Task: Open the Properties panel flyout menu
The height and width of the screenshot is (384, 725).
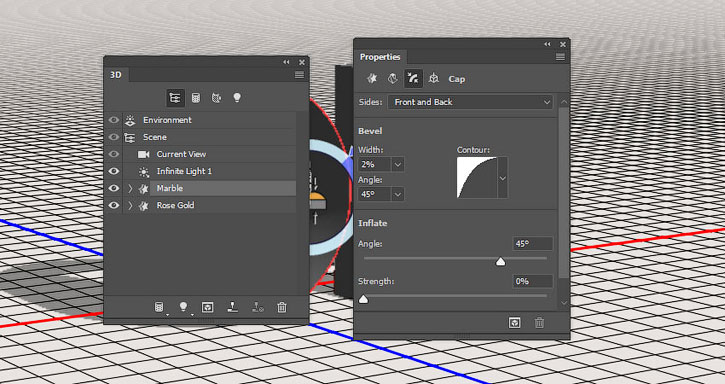Action: [x=560, y=57]
